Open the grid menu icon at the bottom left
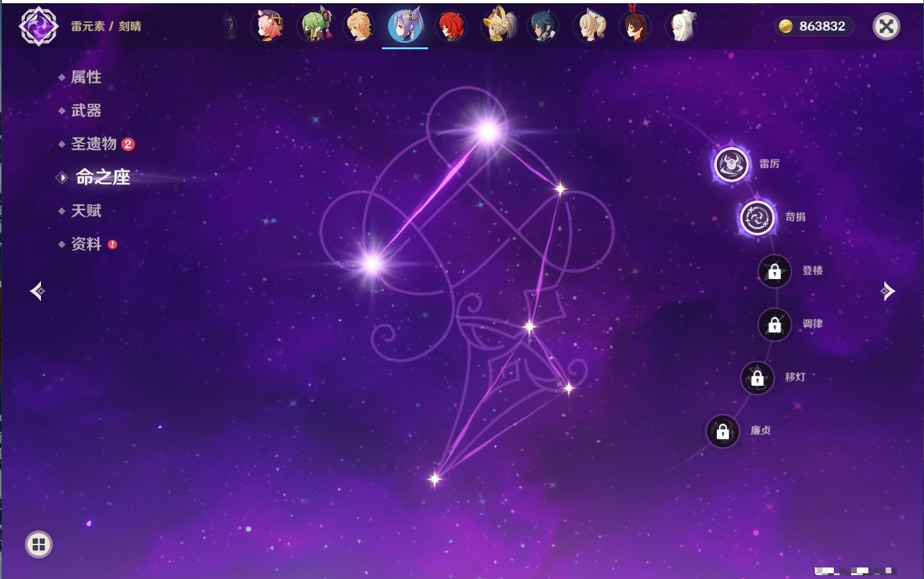 point(38,544)
